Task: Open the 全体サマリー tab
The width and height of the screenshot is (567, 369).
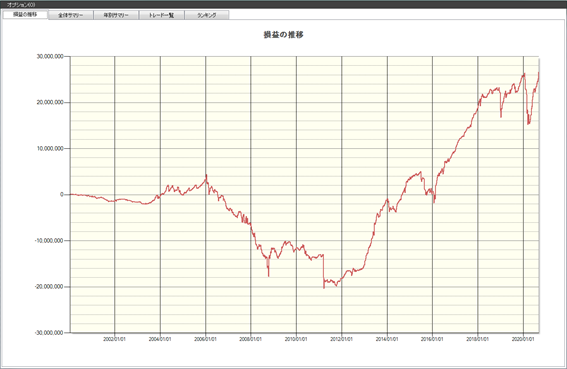Action: click(71, 15)
